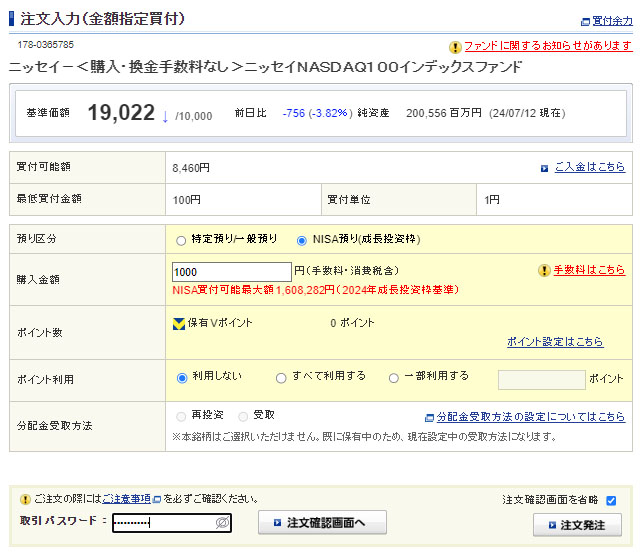Select the 特定預り/一般預り radio option
This screenshot has height=557, width=644.
181,240
